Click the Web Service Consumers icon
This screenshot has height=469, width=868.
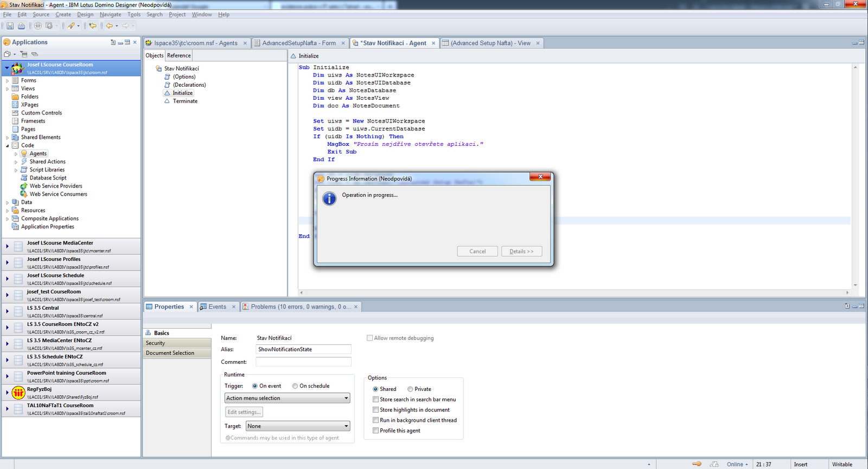tap(24, 194)
